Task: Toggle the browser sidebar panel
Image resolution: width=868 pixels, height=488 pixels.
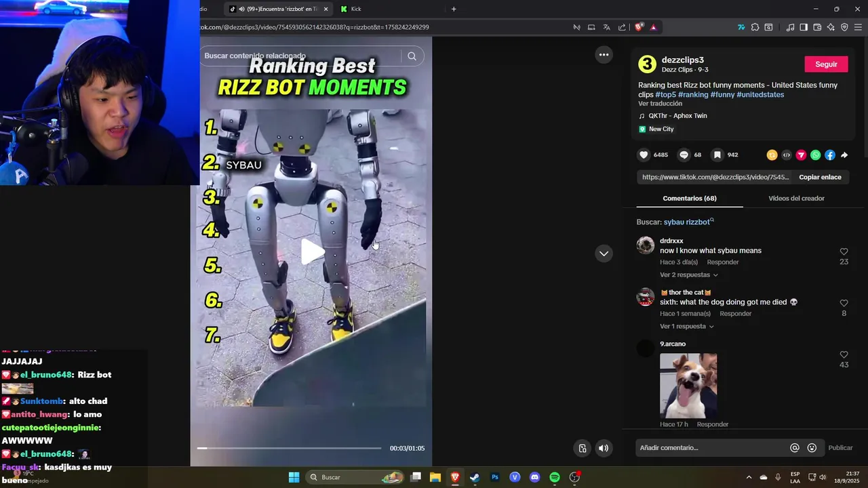Action: pyautogui.click(x=804, y=27)
